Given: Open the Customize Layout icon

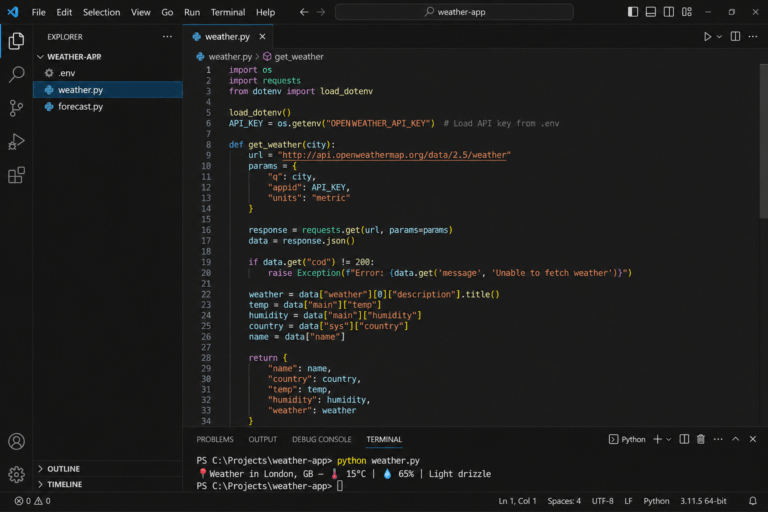Looking at the screenshot, I should click(687, 12).
